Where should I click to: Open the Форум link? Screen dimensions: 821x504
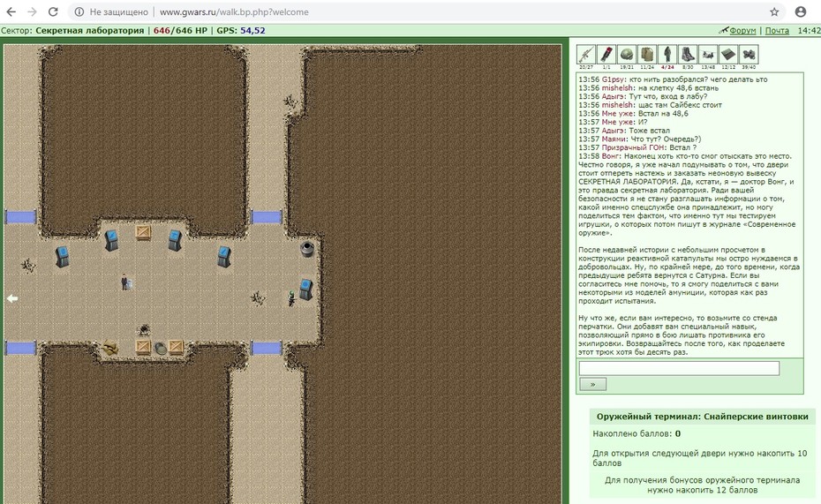(742, 30)
